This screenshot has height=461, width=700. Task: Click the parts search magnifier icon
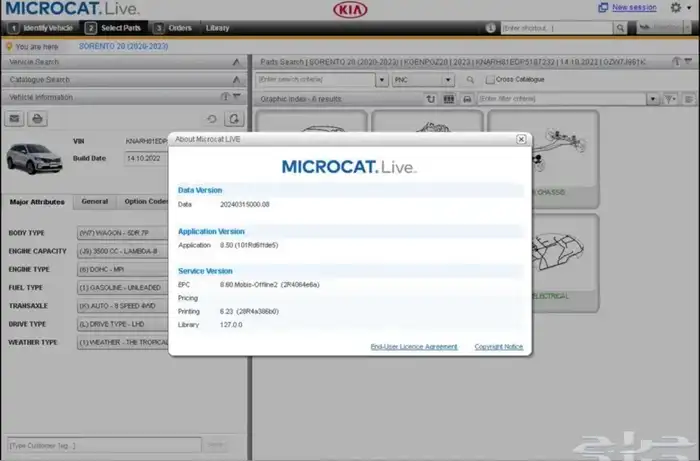click(470, 80)
